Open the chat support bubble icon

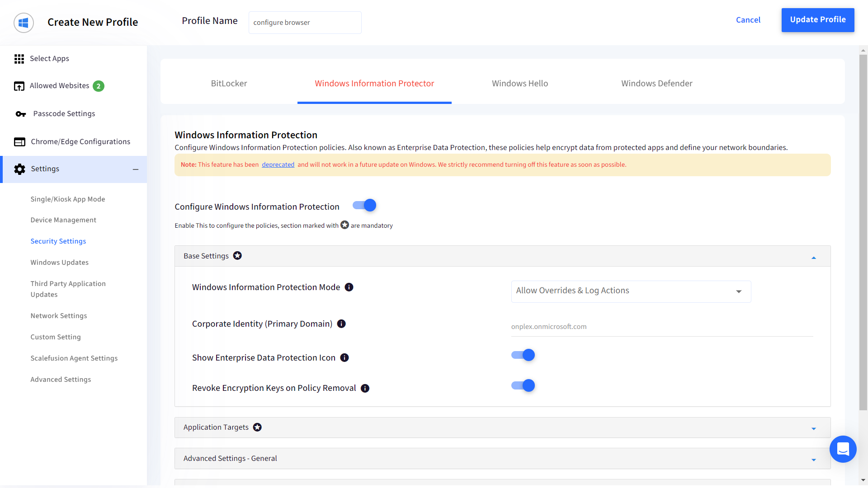(x=843, y=449)
